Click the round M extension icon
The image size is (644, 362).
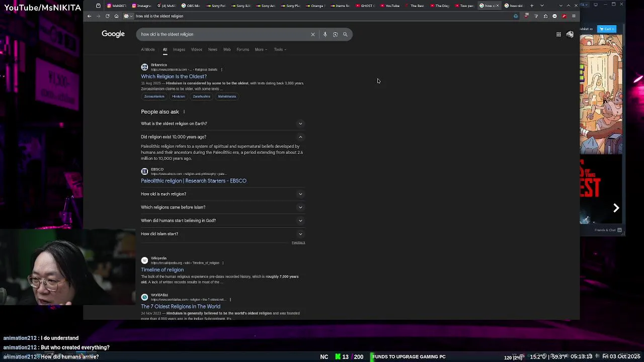[554, 16]
